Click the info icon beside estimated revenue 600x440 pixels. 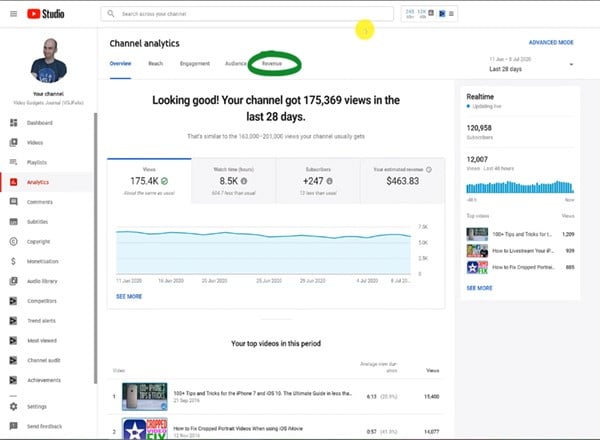[429, 169]
